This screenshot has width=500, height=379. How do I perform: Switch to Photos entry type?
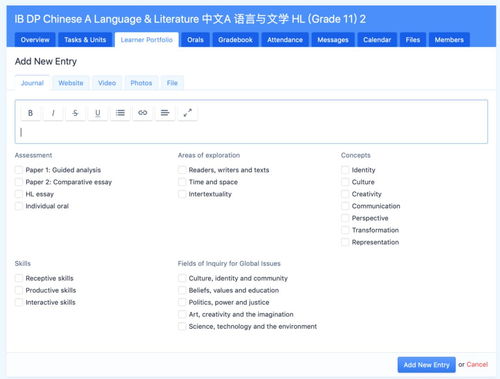pos(141,83)
